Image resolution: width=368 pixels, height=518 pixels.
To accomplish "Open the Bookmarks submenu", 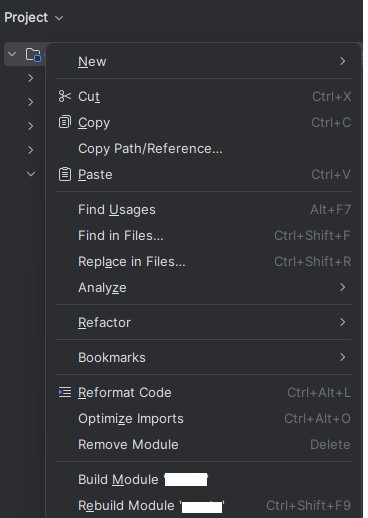I will [203, 358].
